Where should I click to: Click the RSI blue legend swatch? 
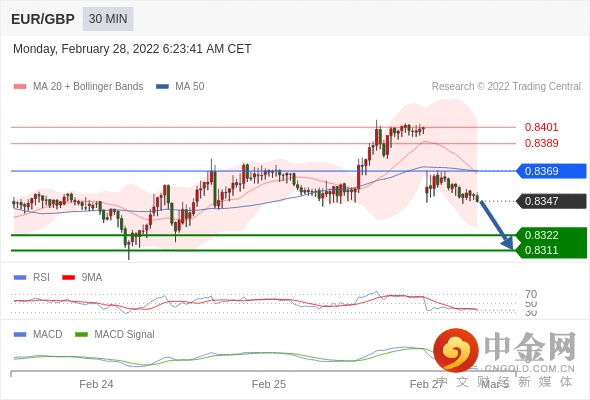point(20,278)
